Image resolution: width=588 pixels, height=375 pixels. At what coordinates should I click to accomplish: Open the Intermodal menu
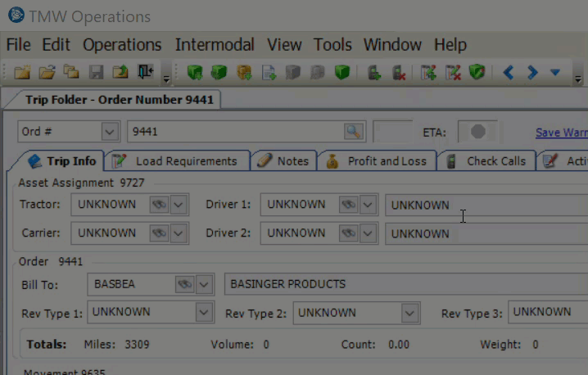point(215,44)
